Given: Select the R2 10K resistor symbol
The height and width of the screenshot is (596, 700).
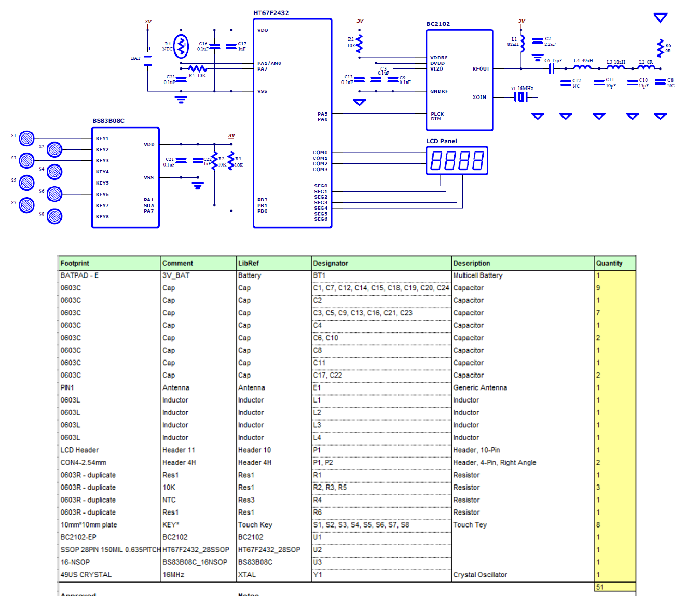Looking at the screenshot, I should click(x=214, y=162).
